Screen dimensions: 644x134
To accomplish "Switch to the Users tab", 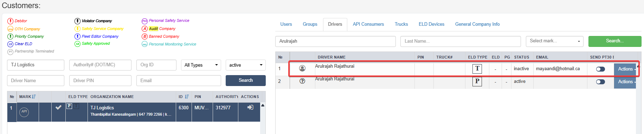I will (x=286, y=24).
